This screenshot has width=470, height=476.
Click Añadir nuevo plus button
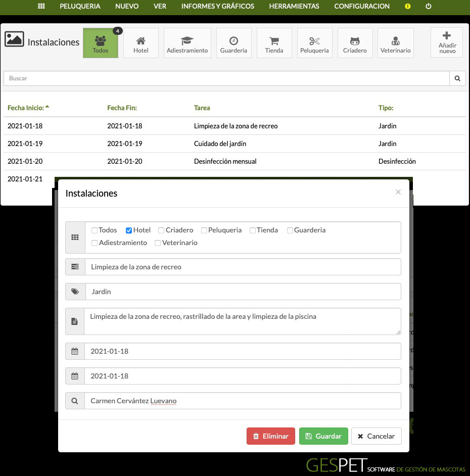[447, 42]
